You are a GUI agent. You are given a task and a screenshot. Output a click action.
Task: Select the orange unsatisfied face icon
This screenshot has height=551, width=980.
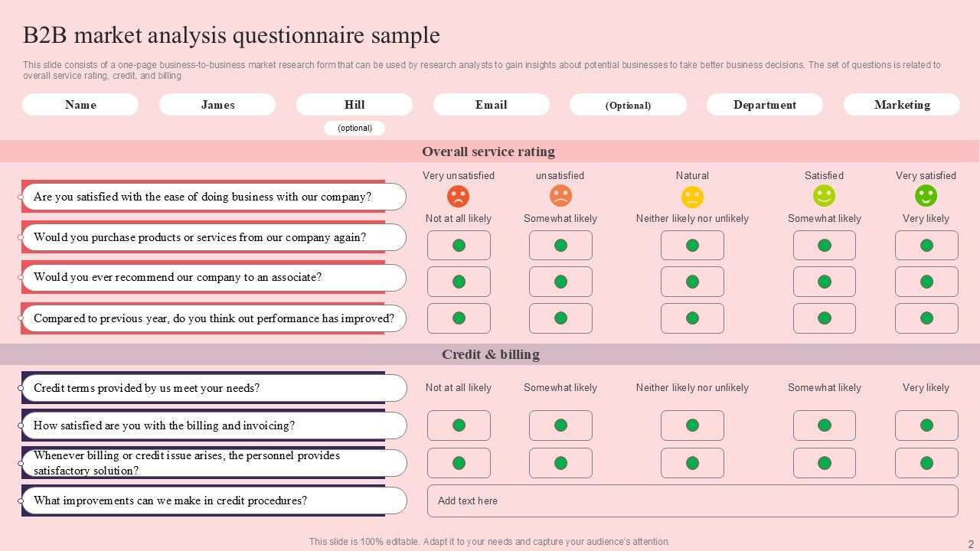pyautogui.click(x=560, y=197)
